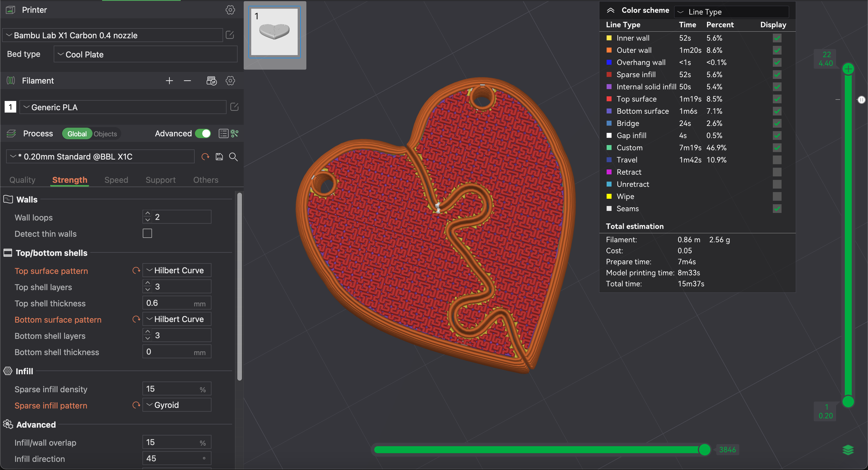Reset Top surface pattern to default
Viewport: 868px width, 470px height.
[136, 271]
